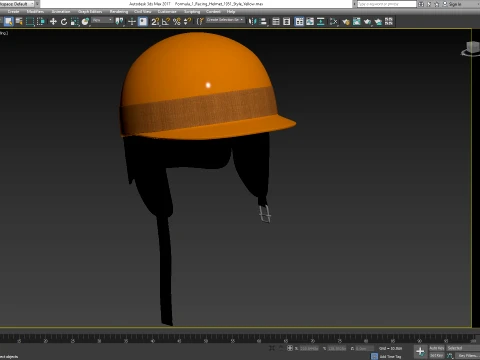
Task: Click the ViewCube in viewport corner
Action: (x=471, y=48)
